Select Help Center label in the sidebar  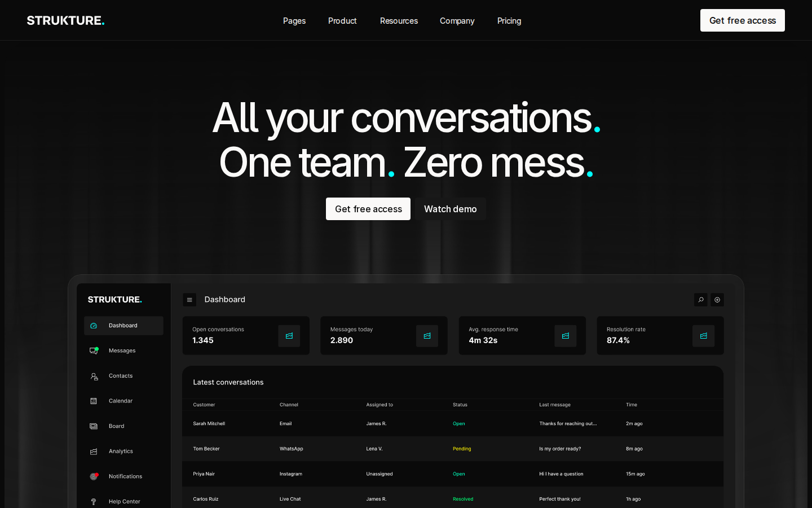tap(125, 502)
